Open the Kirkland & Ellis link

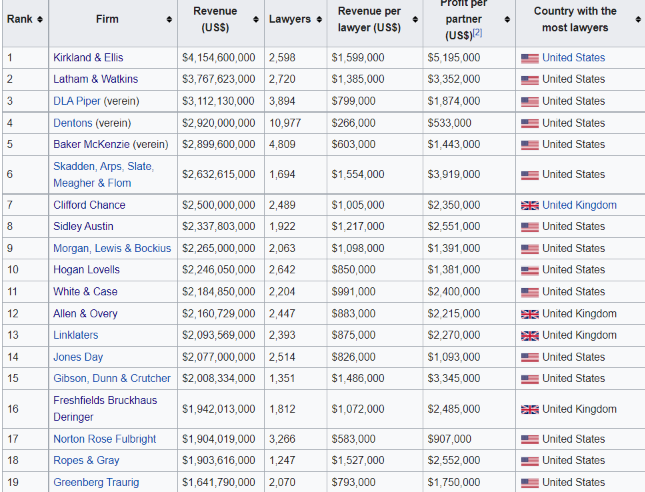tap(88, 58)
